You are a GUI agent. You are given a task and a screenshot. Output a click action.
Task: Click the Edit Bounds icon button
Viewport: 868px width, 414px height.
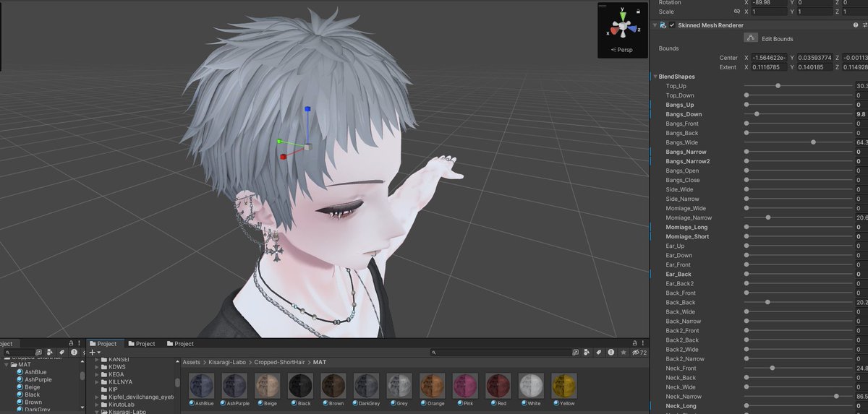point(751,38)
